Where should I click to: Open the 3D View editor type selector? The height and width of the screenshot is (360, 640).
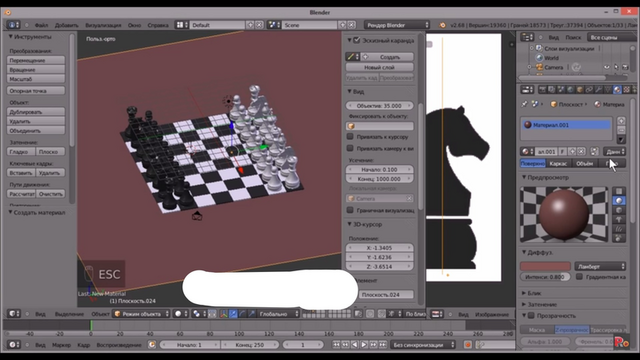(x=14, y=313)
